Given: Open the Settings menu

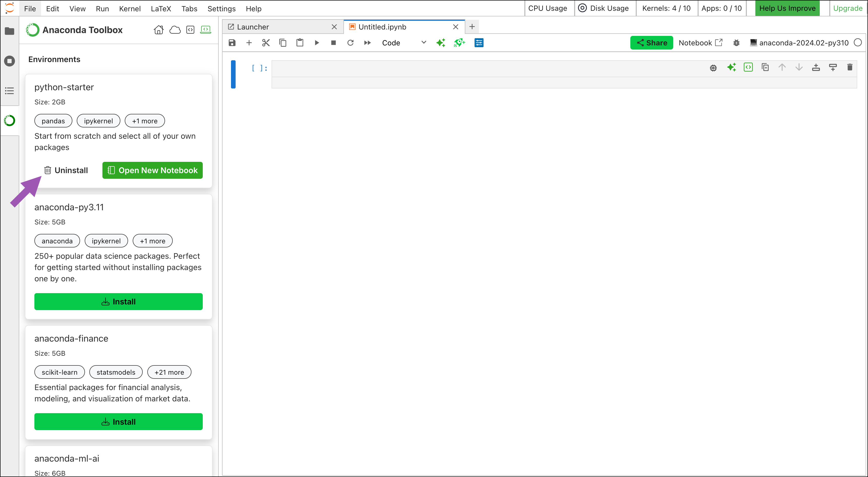Looking at the screenshot, I should 221,8.
